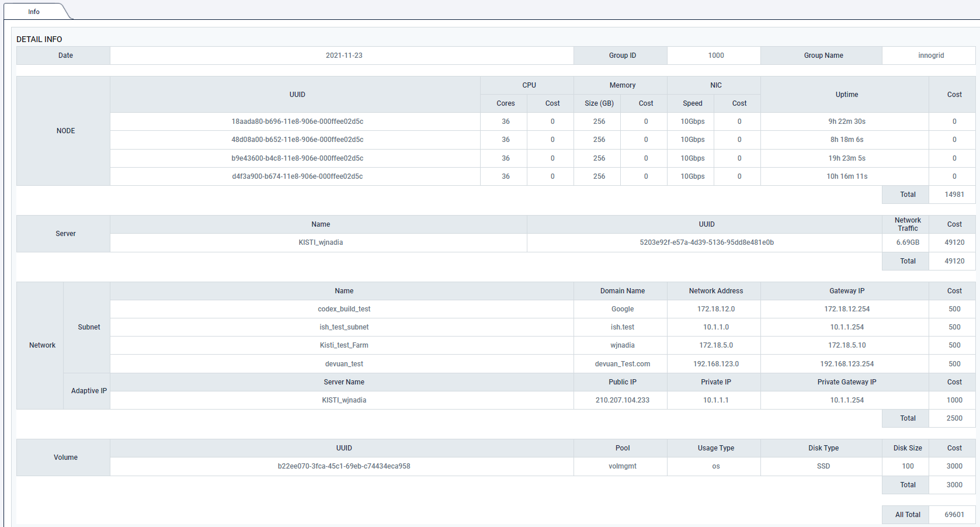Click subnet name ish_test_subnet
Screen dimensions: 980x527
pyautogui.click(x=344, y=327)
